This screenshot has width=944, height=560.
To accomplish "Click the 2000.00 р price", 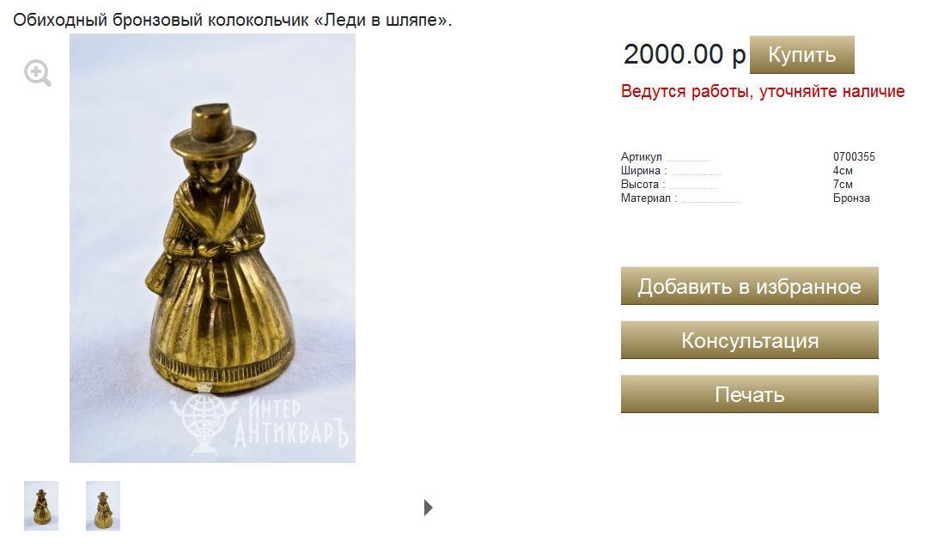I will click(x=685, y=54).
